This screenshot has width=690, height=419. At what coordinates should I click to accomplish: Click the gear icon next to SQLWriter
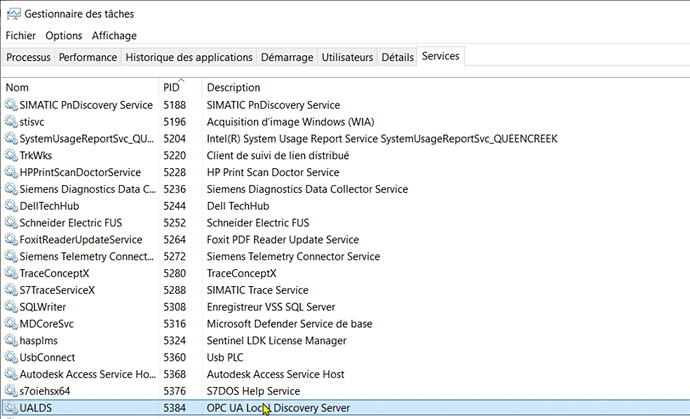tap(11, 307)
